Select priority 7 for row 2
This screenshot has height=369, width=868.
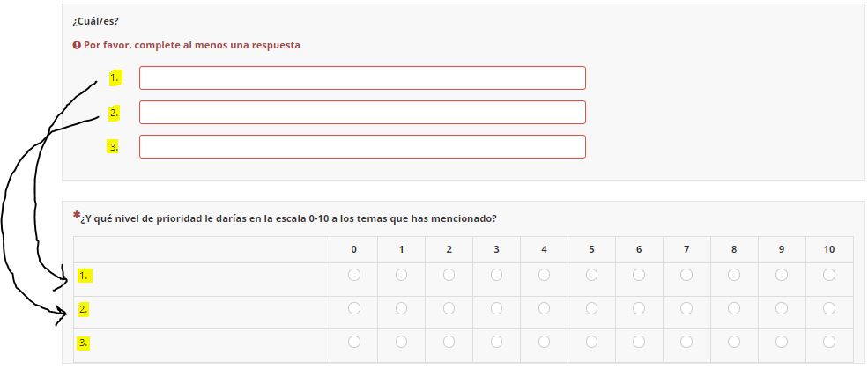[686, 309]
